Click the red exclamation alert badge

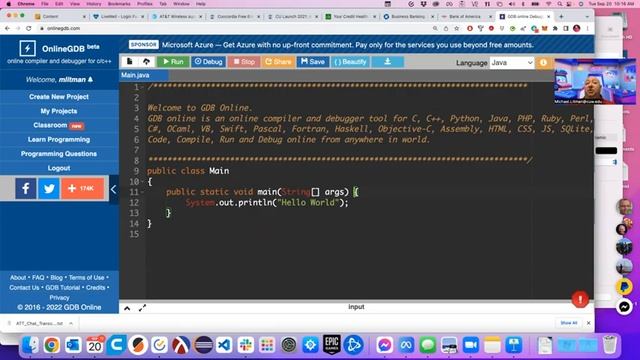point(580,299)
